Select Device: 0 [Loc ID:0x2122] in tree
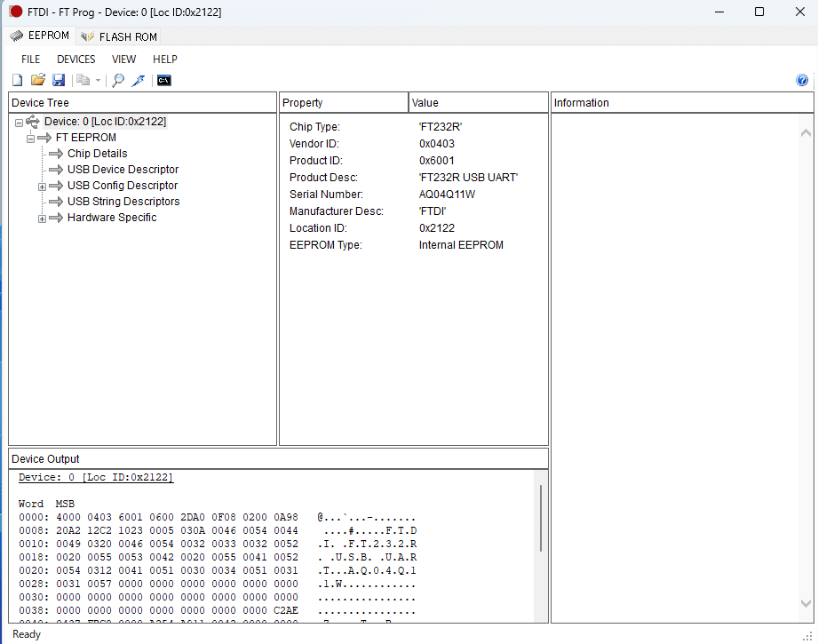The height and width of the screenshot is (644, 818). 105,122
